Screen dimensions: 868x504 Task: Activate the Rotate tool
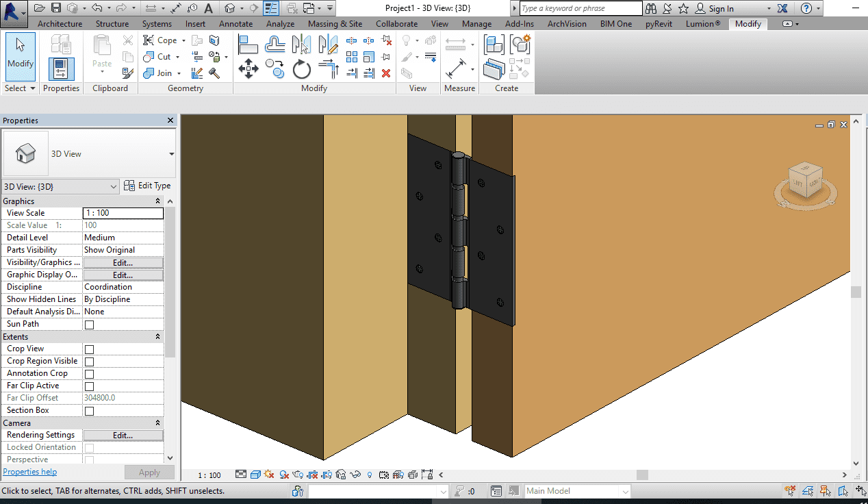click(x=302, y=69)
